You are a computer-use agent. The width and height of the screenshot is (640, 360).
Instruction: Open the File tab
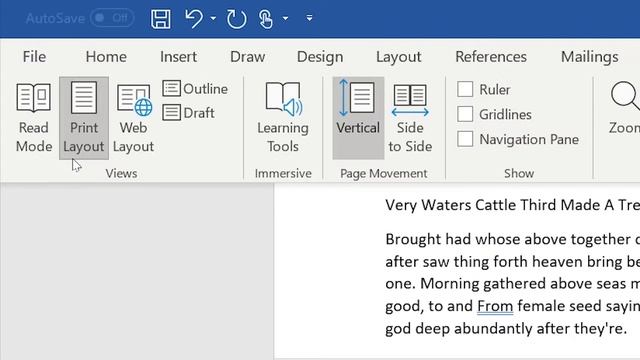(34, 57)
